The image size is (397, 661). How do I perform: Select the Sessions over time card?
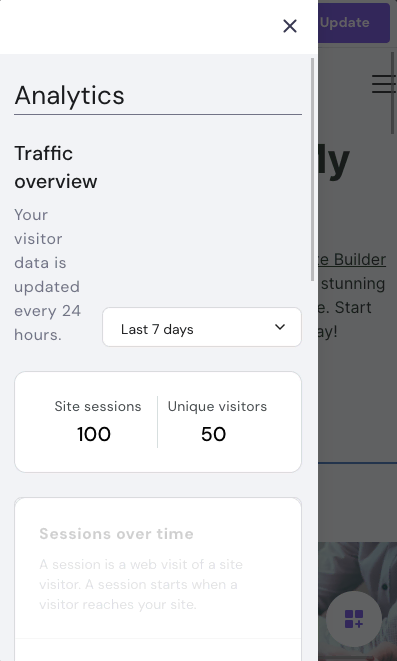158,579
